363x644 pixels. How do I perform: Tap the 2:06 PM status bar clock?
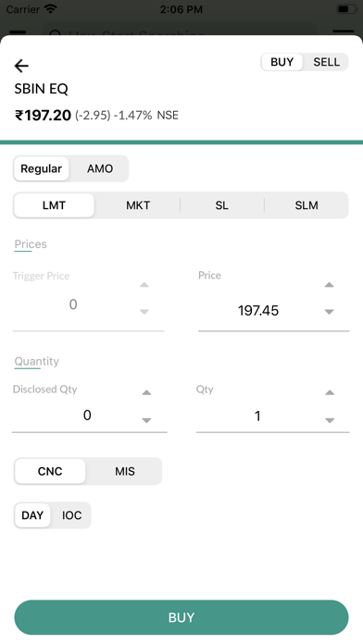181,9
